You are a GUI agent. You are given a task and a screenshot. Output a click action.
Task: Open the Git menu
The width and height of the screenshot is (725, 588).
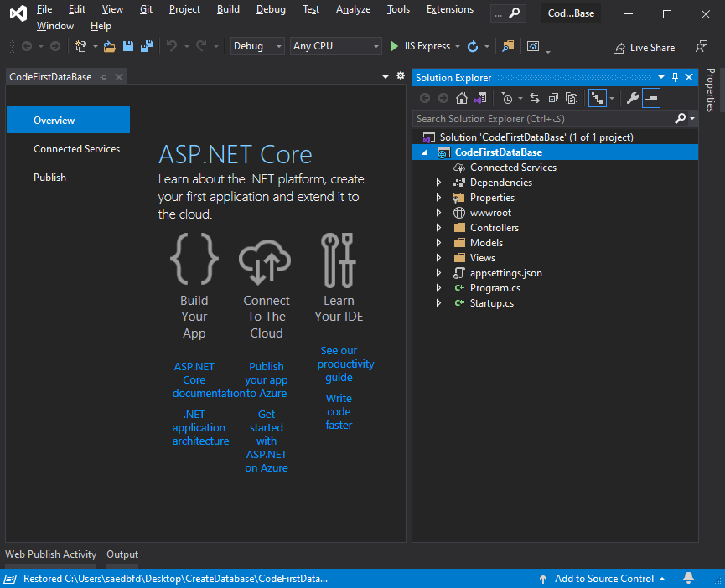pos(146,9)
